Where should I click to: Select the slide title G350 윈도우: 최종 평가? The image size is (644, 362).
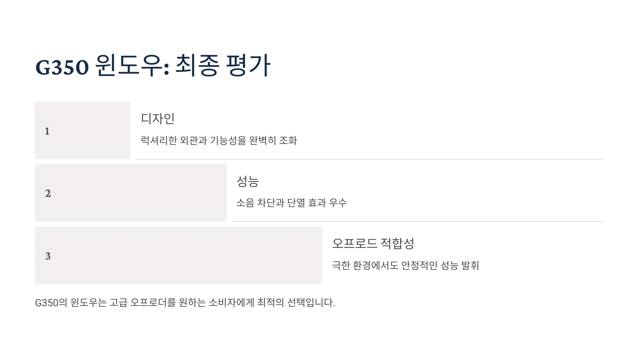[153, 66]
